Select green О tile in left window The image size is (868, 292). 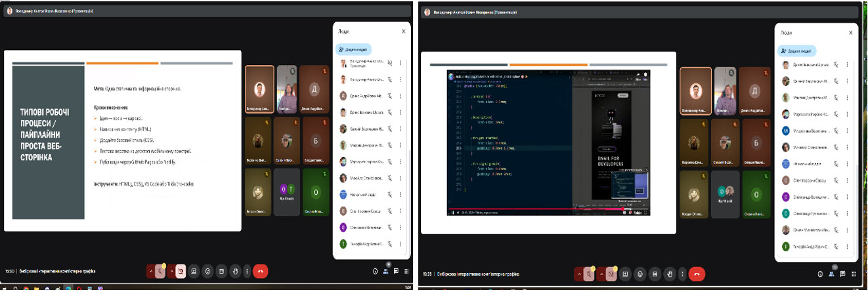click(315, 192)
